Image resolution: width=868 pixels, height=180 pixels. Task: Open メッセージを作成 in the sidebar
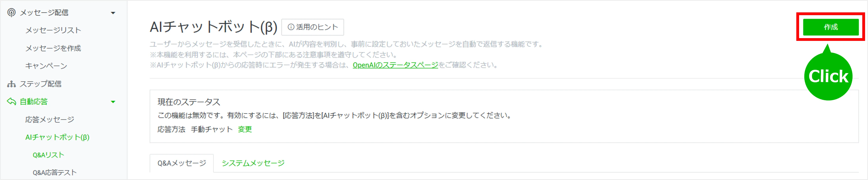coord(53,48)
